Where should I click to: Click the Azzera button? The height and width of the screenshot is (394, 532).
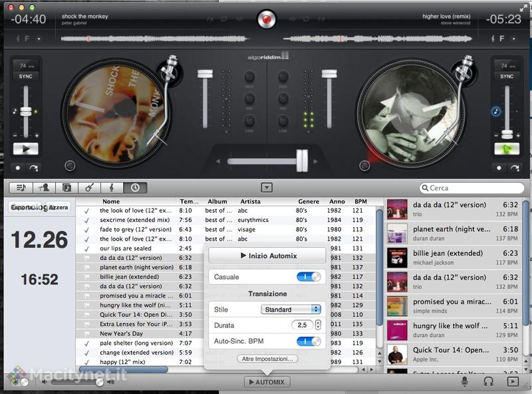coord(59,207)
